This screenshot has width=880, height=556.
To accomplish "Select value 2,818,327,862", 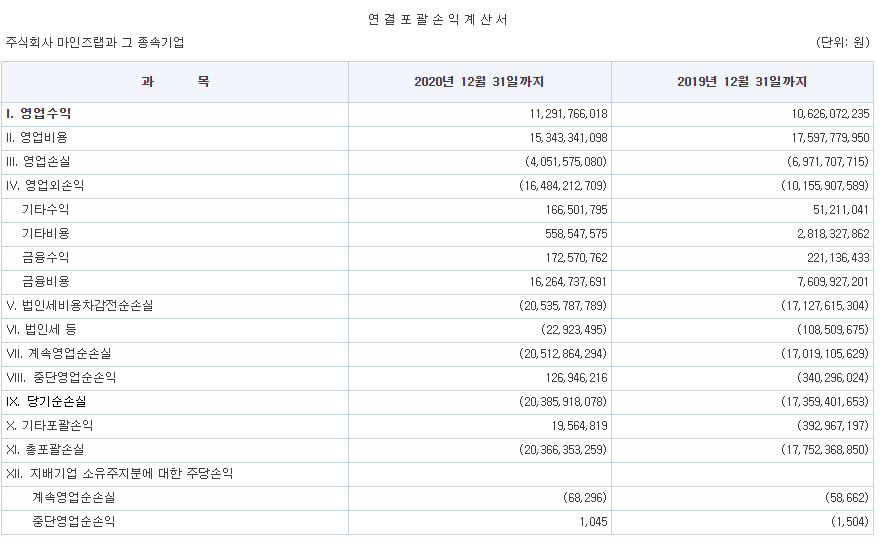I will click(833, 234).
